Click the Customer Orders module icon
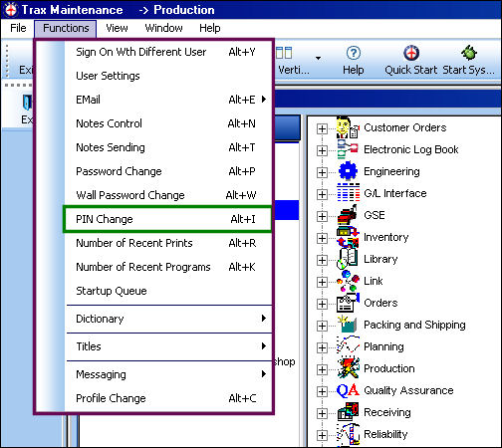The height and width of the screenshot is (448, 502). click(x=348, y=127)
